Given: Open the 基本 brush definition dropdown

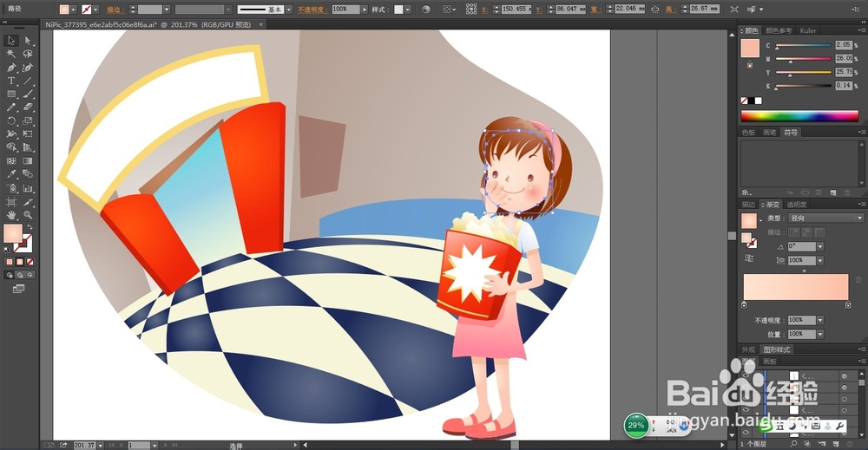Looking at the screenshot, I should tap(289, 10).
